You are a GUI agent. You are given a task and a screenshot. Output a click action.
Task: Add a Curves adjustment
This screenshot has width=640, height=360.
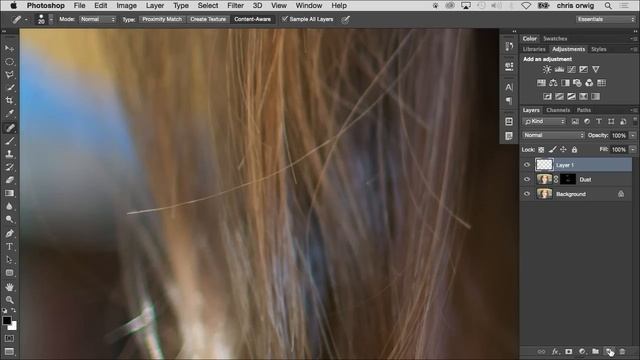pyautogui.click(x=571, y=69)
